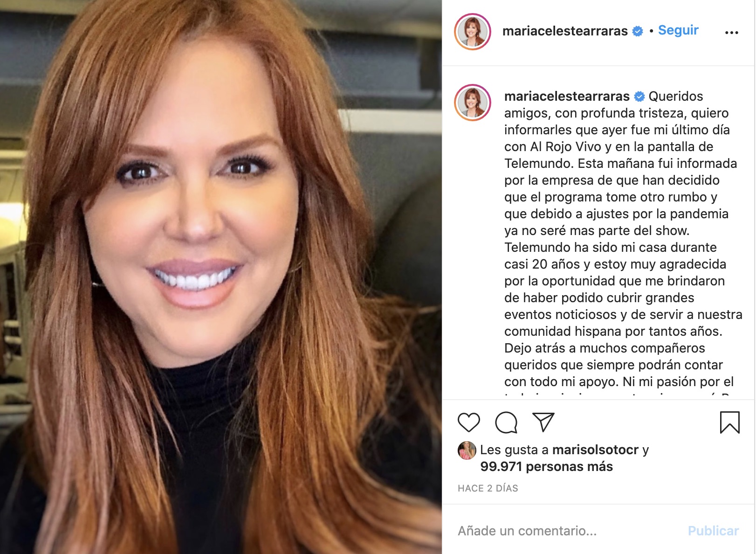Open the three-dot more options menu
Screen dimensions: 756x554
point(732,32)
